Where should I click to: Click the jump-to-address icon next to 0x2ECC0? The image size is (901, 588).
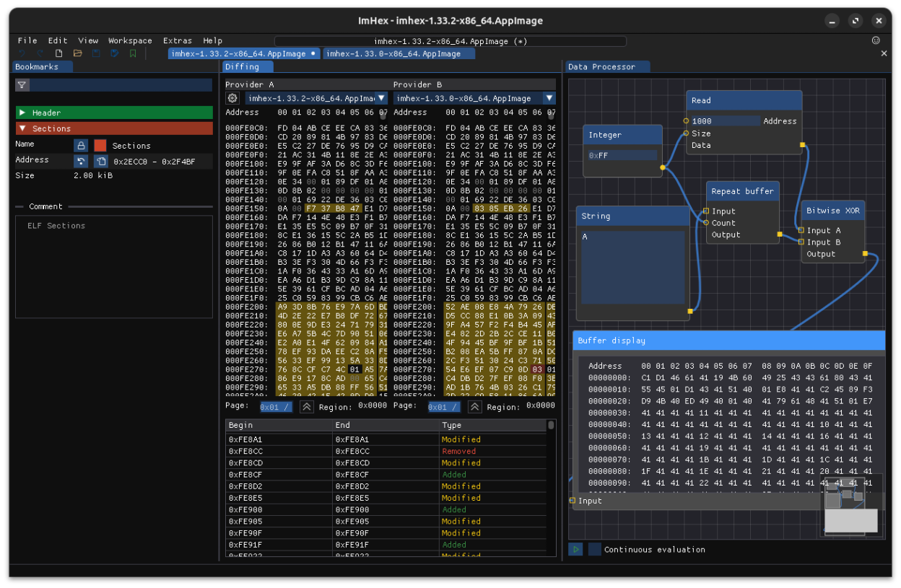coord(81,161)
